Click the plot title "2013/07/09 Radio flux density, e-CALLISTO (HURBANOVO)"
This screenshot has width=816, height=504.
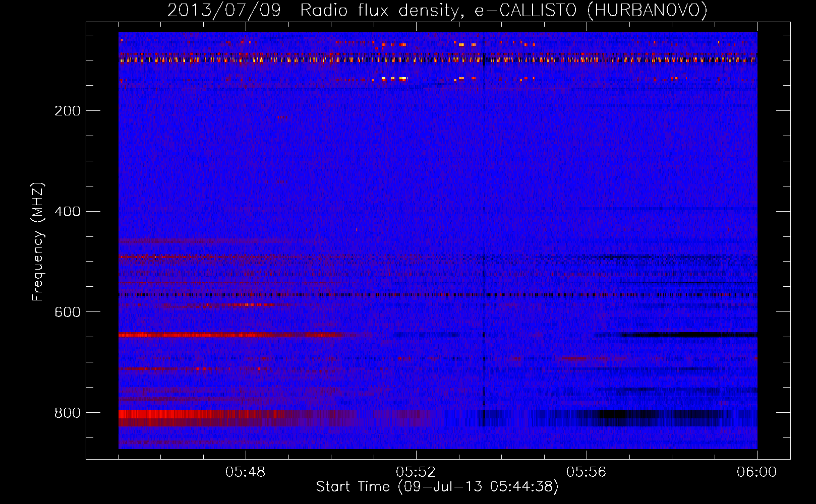pos(437,10)
